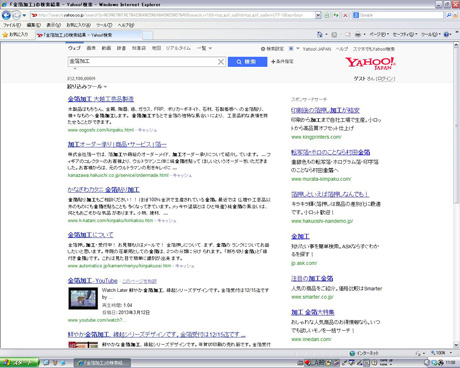Click the ログイン link
This screenshot has width=460, height=368.
385,79
